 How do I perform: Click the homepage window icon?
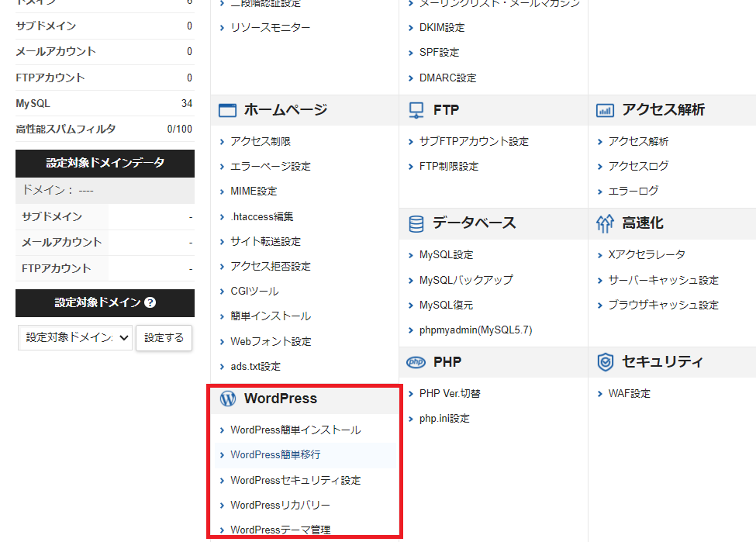(x=227, y=110)
